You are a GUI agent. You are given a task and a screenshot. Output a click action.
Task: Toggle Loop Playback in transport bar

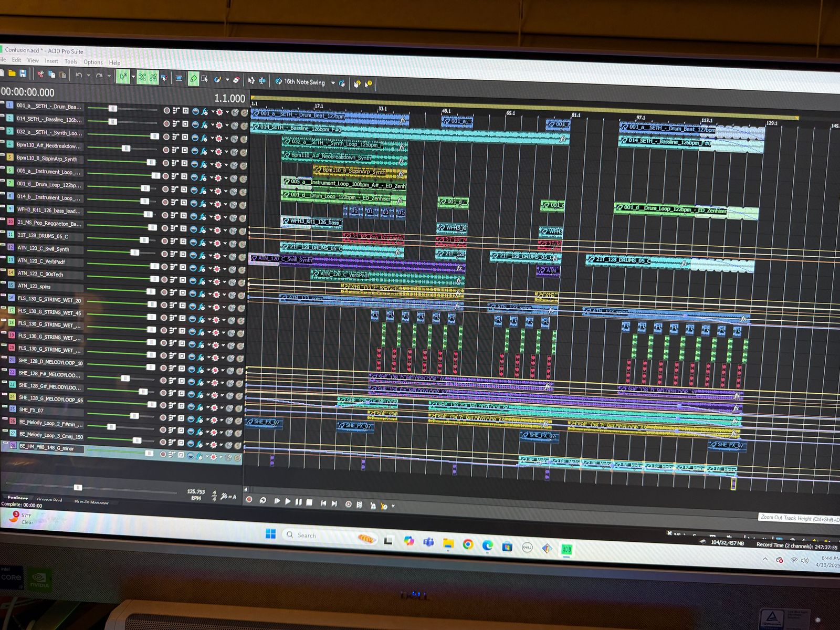[263, 500]
